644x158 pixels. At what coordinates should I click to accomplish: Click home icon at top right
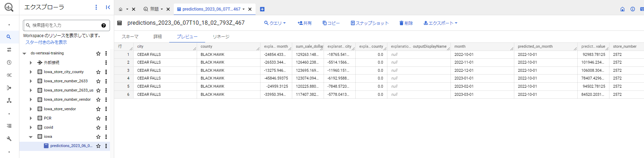click(622, 9)
